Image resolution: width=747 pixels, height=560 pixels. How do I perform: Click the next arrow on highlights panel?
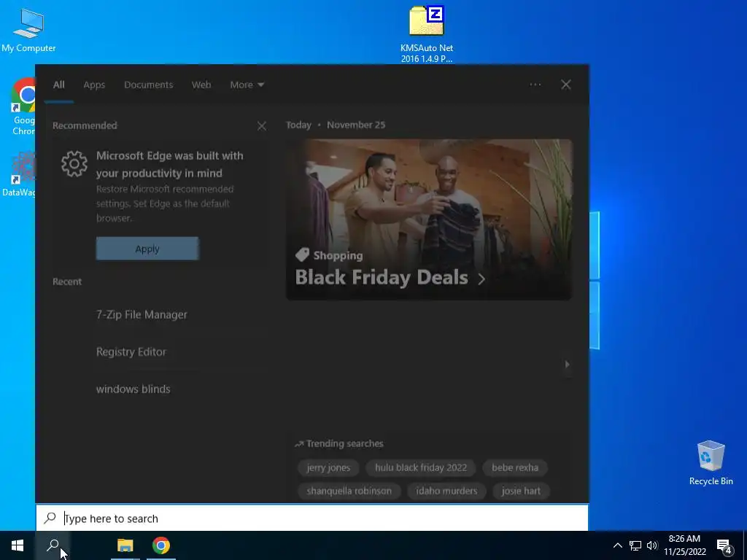coord(567,365)
